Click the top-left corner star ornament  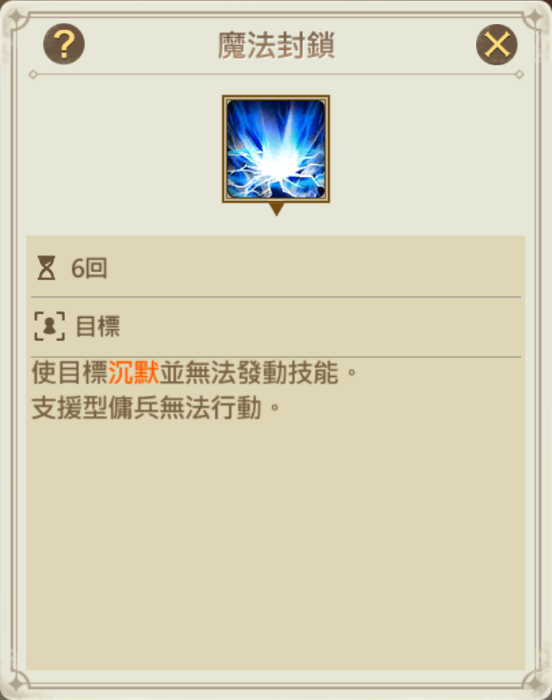[x=19, y=19]
